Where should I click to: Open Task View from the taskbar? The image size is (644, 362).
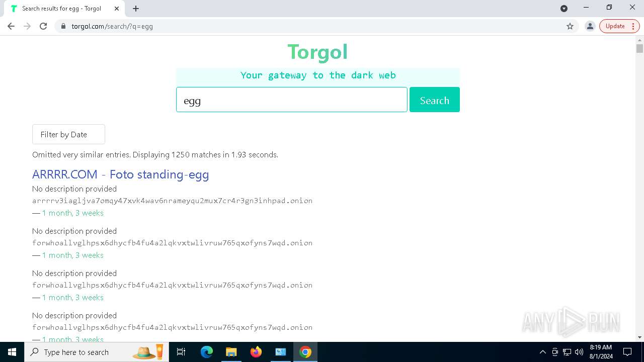tap(181, 352)
